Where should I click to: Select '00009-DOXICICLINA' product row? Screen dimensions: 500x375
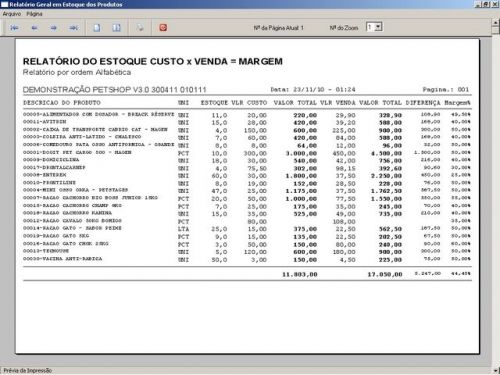tap(247, 160)
